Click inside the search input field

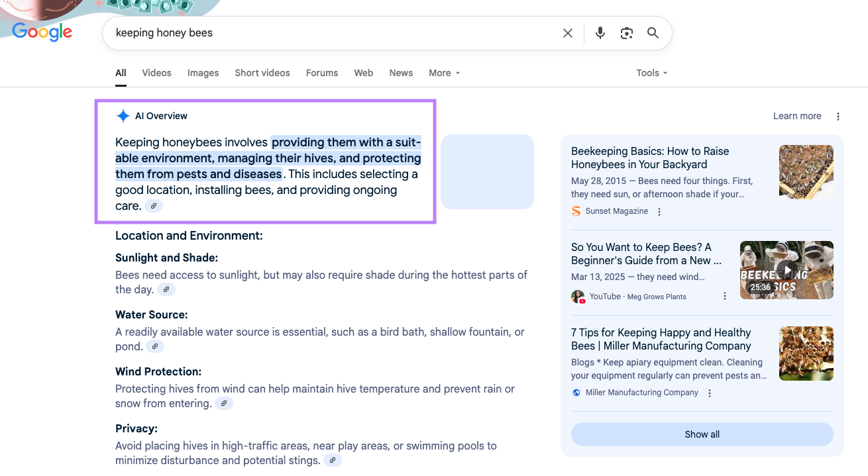tap(331, 32)
